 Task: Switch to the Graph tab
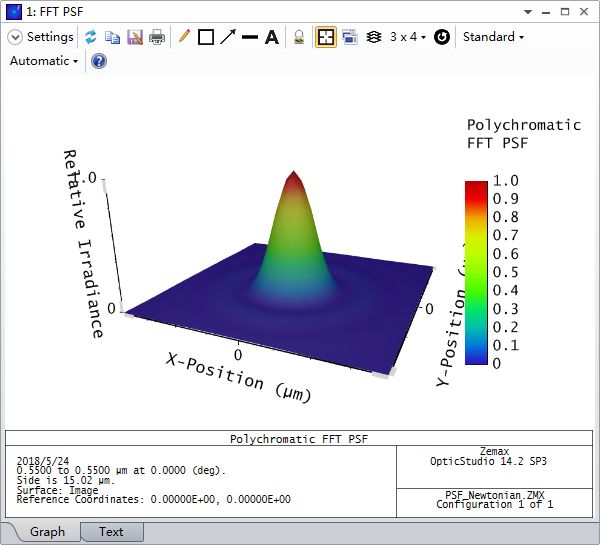click(x=47, y=532)
